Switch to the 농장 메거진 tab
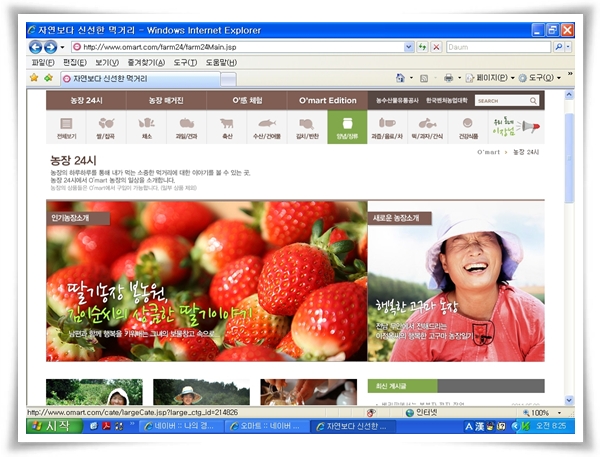Screen dimensions: 600x457 168,100
